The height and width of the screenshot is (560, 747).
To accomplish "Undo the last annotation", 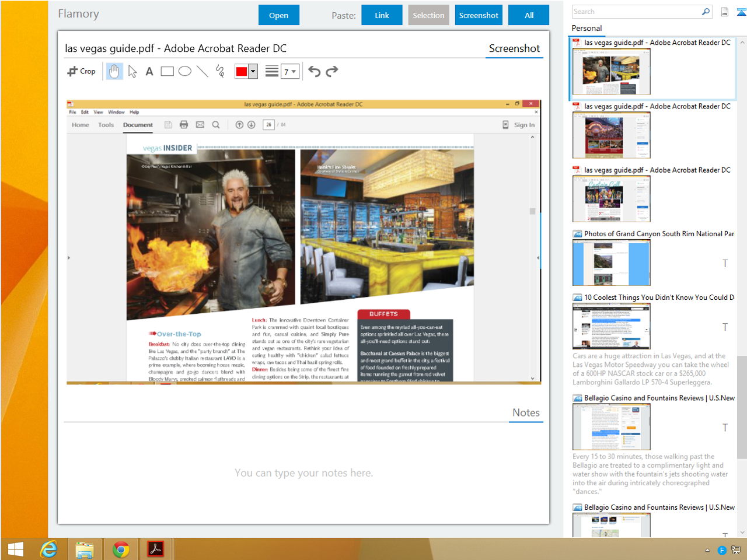I will 315,71.
